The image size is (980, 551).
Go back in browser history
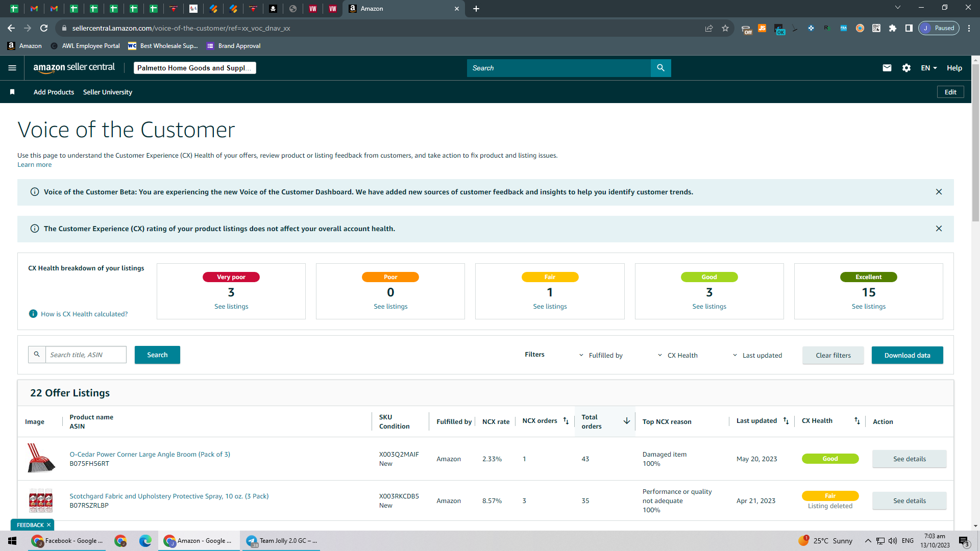(x=11, y=28)
